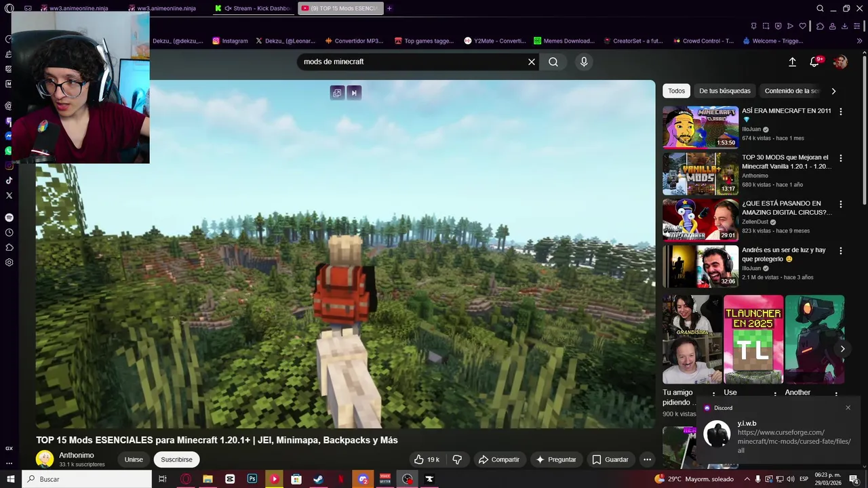Image resolution: width=868 pixels, height=488 pixels.
Task: Click the Preguntar button
Action: point(556,460)
